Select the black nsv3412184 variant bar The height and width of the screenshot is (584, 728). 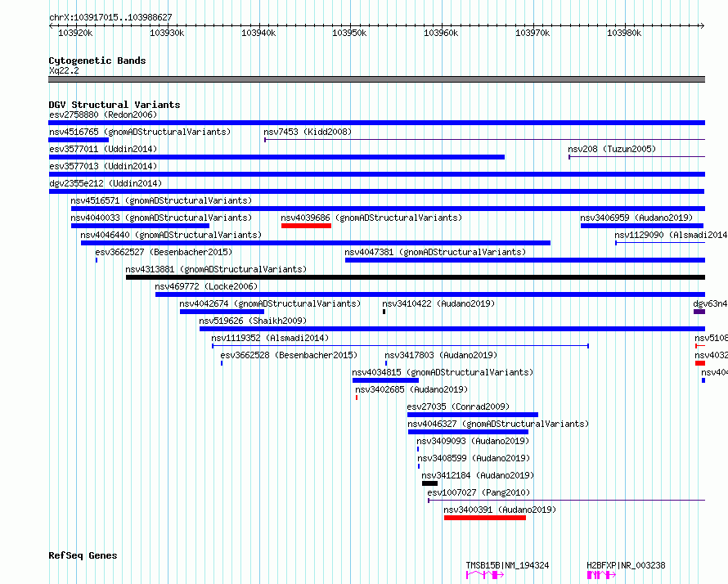(x=429, y=483)
